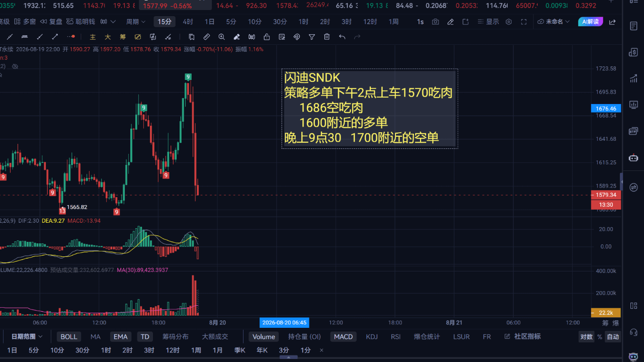Screen dimensions: 644x362
Task: Click the 筹 chip indicator icon
Action: coord(123,37)
